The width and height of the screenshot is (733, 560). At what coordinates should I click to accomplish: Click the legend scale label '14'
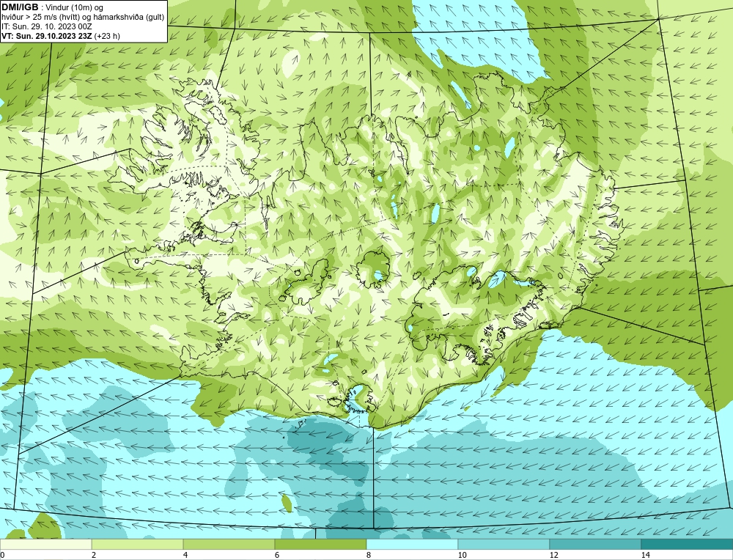[x=646, y=556]
